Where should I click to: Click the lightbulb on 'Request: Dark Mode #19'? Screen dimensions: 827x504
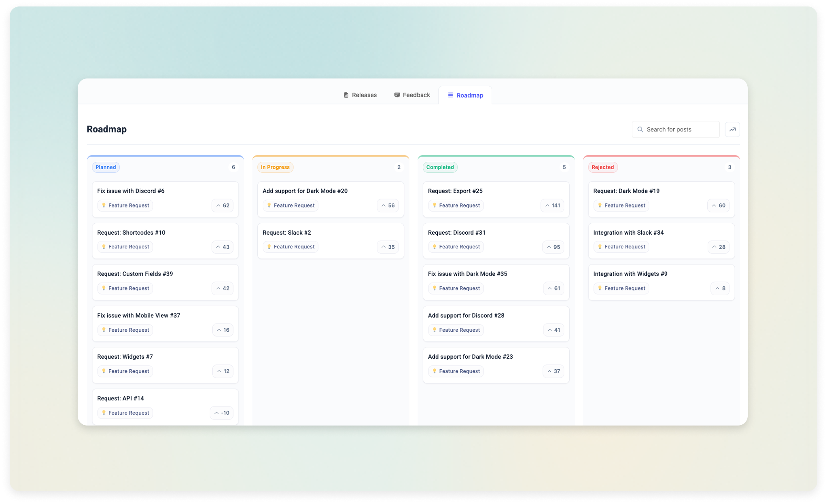click(x=600, y=205)
